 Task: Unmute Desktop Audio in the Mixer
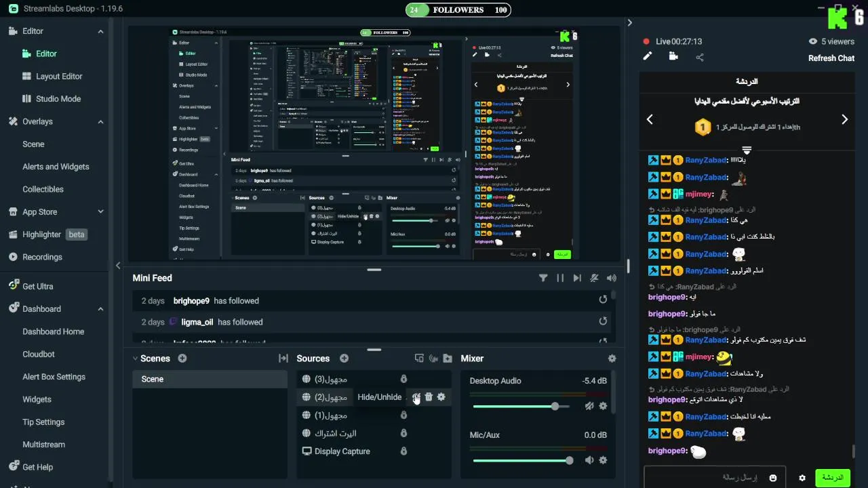(589, 406)
